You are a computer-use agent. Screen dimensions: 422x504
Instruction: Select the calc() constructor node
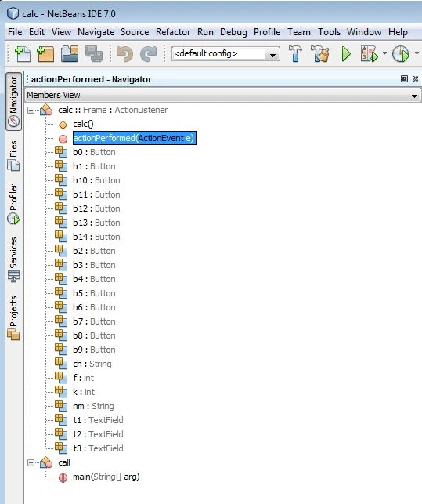[83, 124]
